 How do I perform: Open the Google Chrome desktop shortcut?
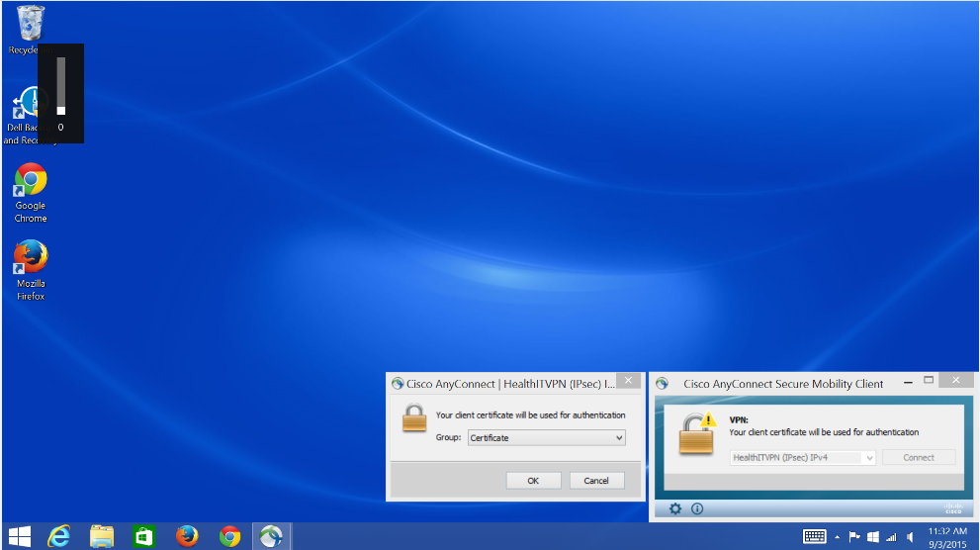click(x=31, y=193)
